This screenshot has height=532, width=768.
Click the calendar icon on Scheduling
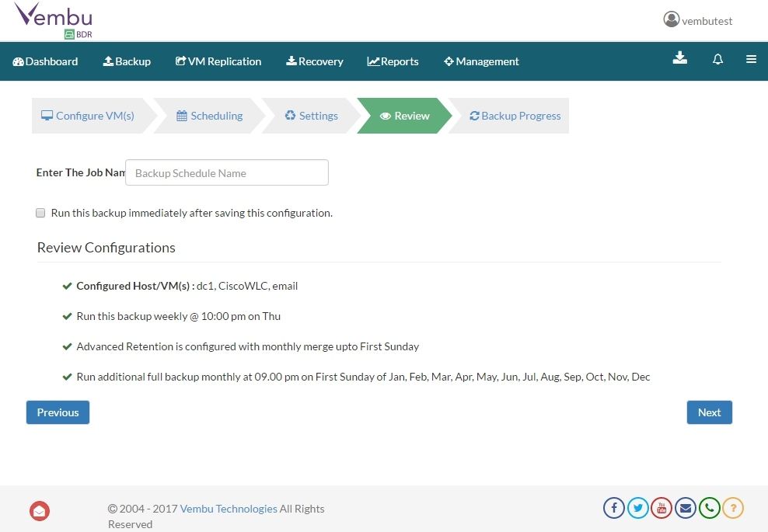pyautogui.click(x=182, y=116)
